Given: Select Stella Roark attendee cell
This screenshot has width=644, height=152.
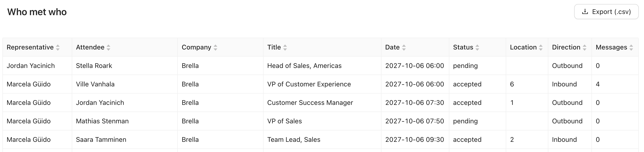Looking at the screenshot, I should pos(125,66).
